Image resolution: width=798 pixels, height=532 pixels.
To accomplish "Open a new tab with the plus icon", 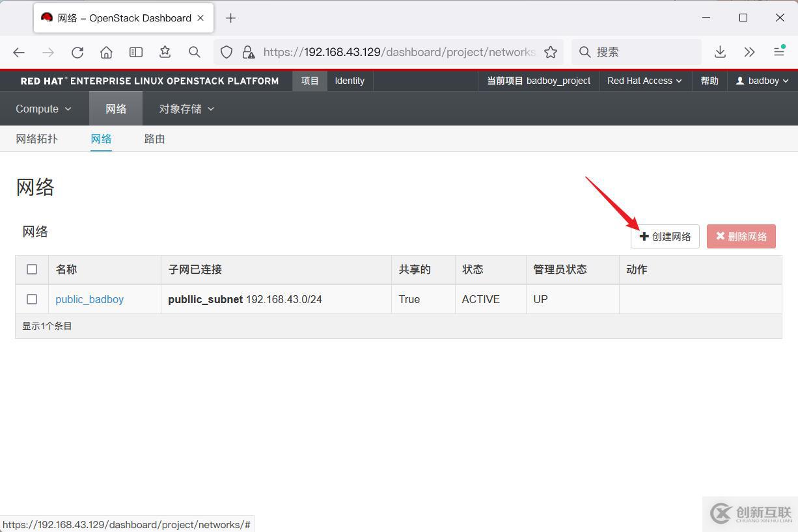I will (x=230, y=18).
